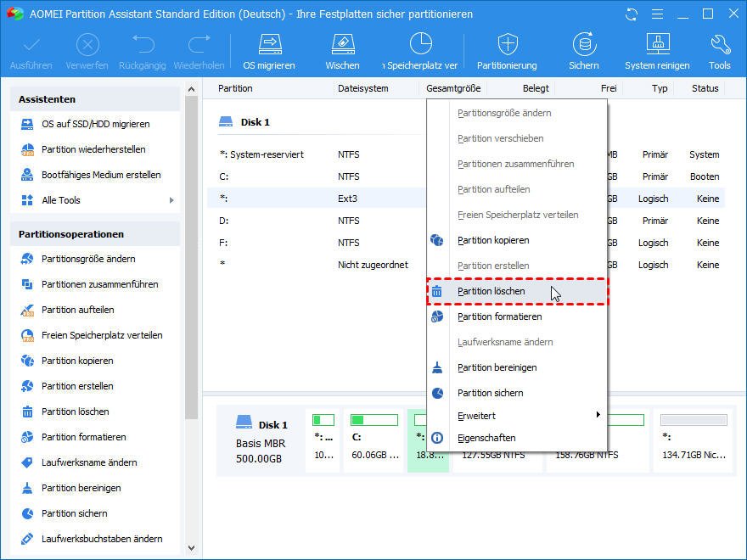Select the 134.71GB unallocated block in disk map
This screenshot has width=747, height=560.
pos(694,440)
